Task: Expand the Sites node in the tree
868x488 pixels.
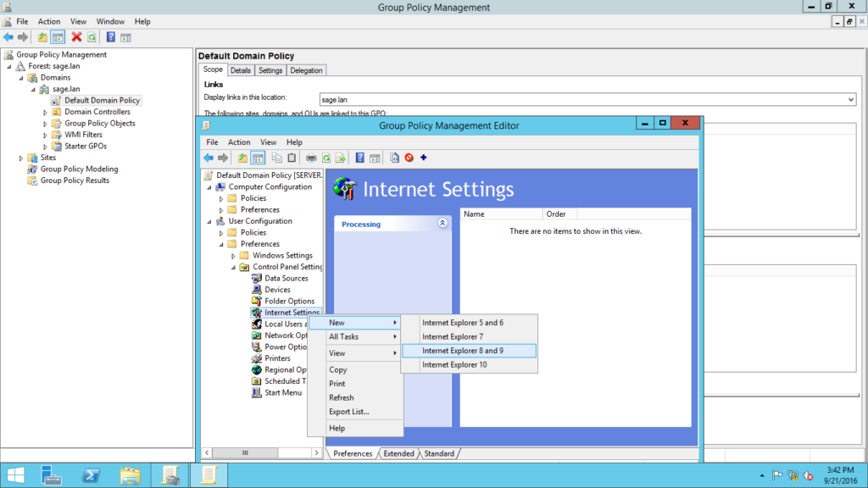Action: (21, 158)
